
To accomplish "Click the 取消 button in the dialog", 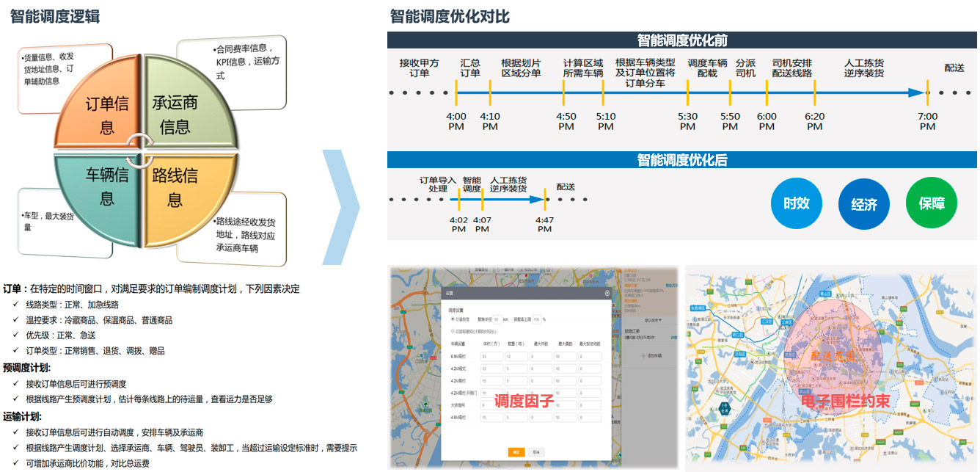I will tap(537, 452).
